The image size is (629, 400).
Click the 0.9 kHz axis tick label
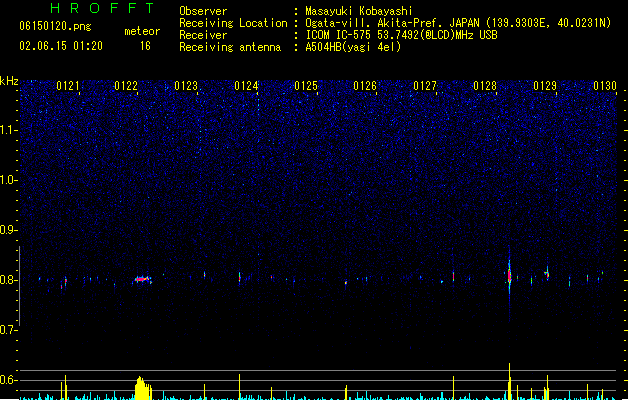pyautogui.click(x=8, y=230)
